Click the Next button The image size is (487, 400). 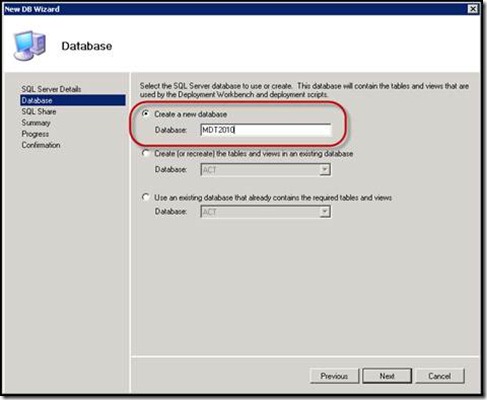(x=387, y=376)
